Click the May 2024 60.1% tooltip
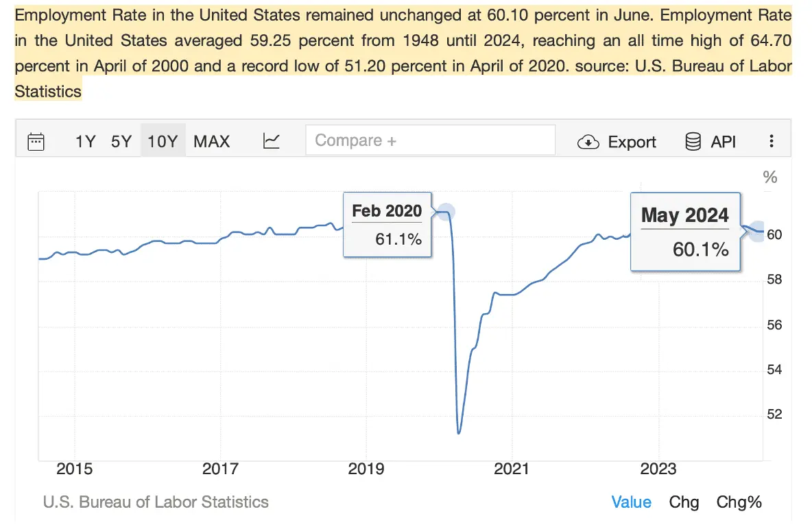This screenshot has height=529, width=812. [685, 232]
